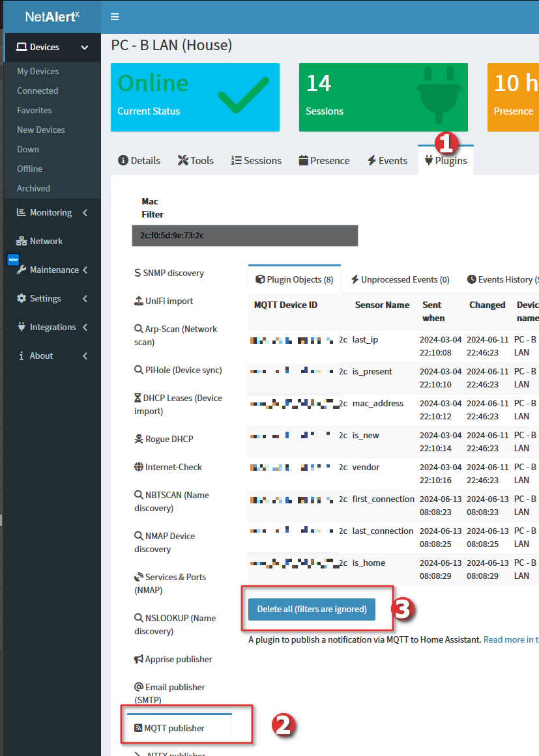The height and width of the screenshot is (756, 539).
Task: Select the MQTT publisher plugin
Action: [174, 728]
